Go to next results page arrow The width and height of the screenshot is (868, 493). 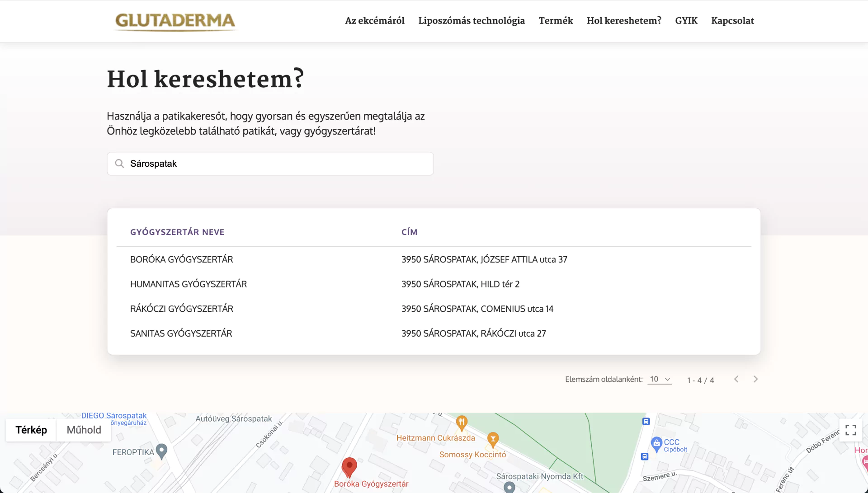pyautogui.click(x=755, y=379)
